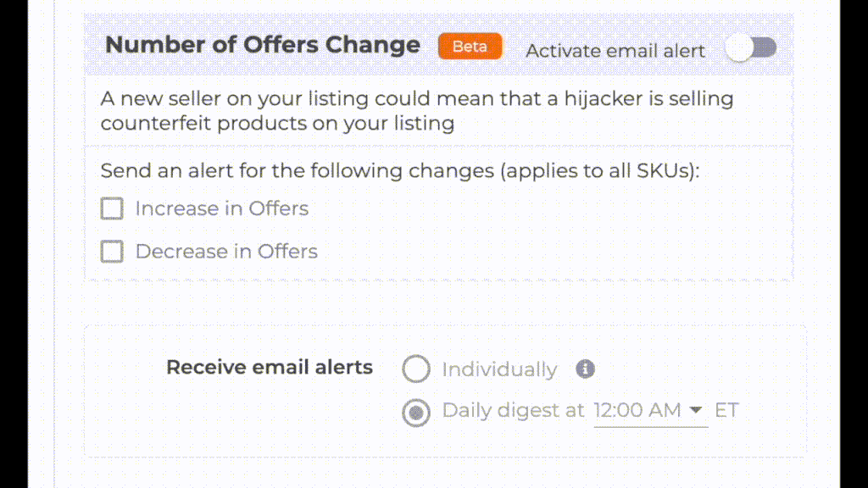
Task: Click the info icon beside Individually
Action: tap(585, 369)
